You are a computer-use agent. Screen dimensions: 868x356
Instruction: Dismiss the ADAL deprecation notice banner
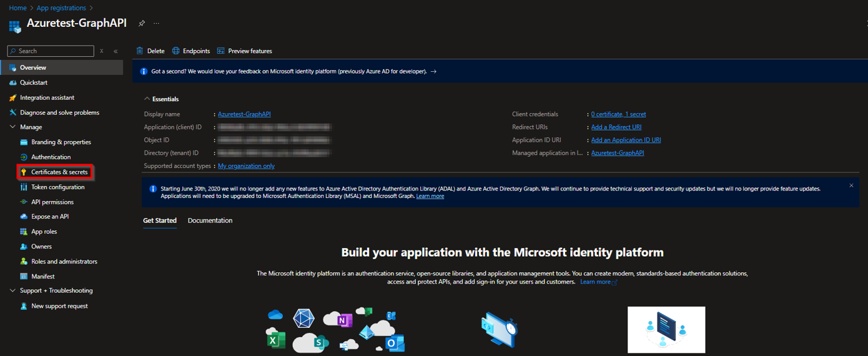851,185
